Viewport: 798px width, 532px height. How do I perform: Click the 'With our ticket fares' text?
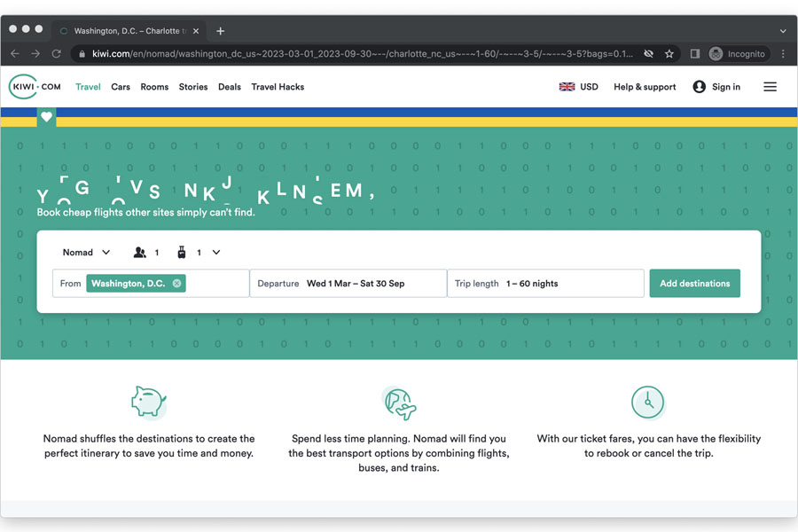648,446
